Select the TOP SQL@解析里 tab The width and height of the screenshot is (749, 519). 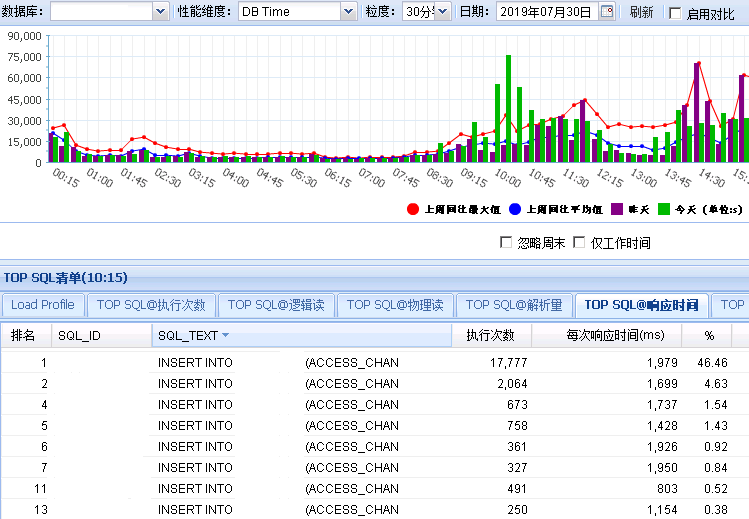pyautogui.click(x=514, y=305)
